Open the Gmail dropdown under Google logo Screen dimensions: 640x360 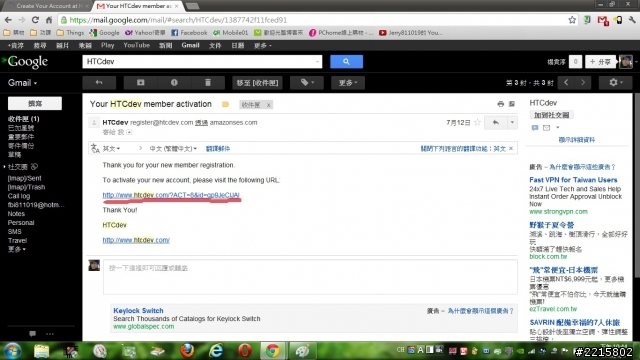22,83
